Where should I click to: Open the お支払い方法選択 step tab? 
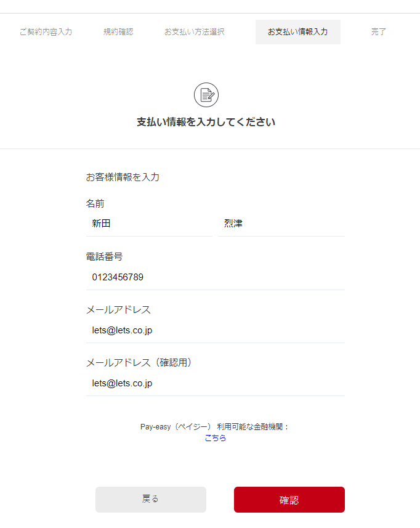pos(194,32)
